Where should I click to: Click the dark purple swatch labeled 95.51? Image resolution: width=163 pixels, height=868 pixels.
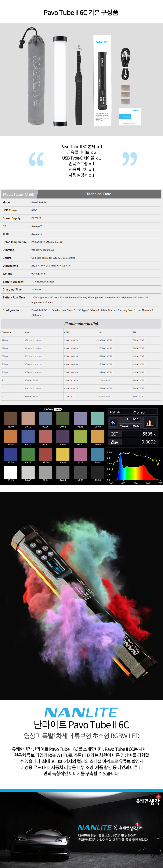(63, 437)
